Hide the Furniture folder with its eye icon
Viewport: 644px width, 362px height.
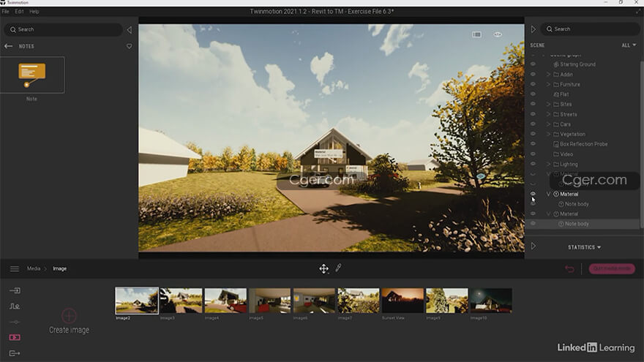coord(533,84)
